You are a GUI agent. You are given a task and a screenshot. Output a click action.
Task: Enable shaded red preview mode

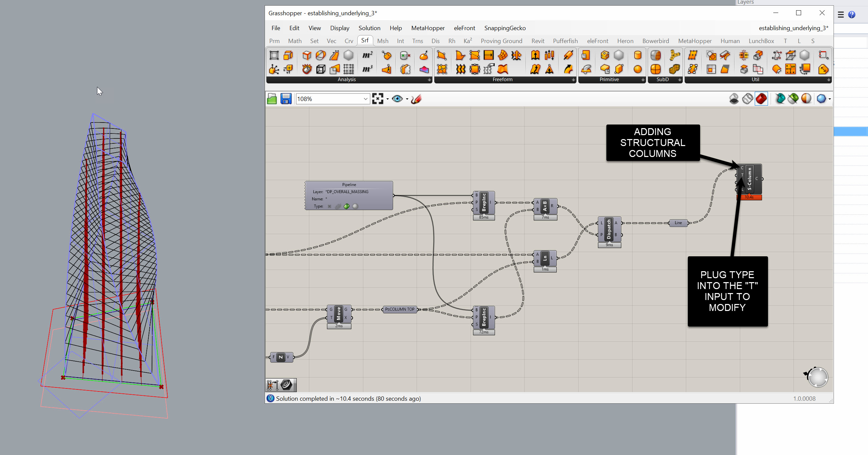(761, 99)
